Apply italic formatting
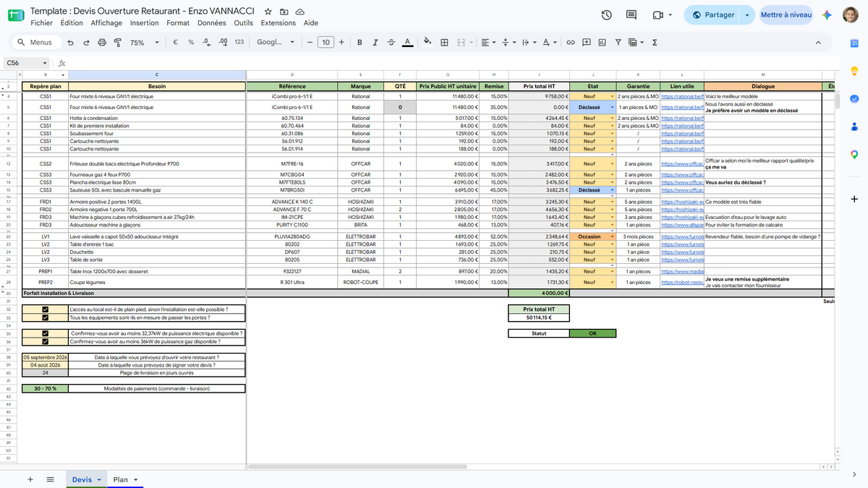The width and height of the screenshot is (868, 488). 375,43
